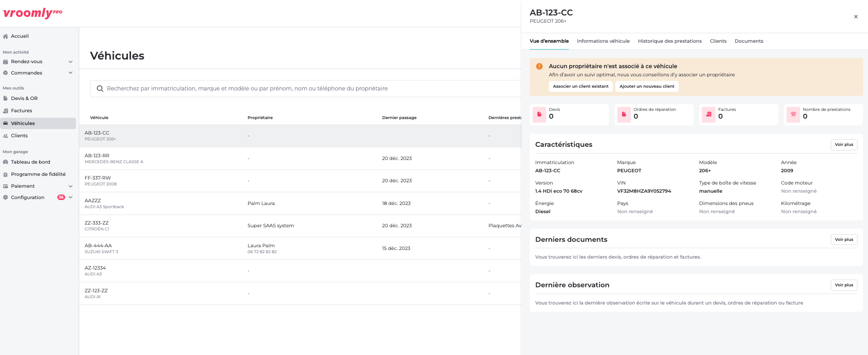Click the Programme de fidélité gift icon
The image size is (868, 355).
[5, 175]
